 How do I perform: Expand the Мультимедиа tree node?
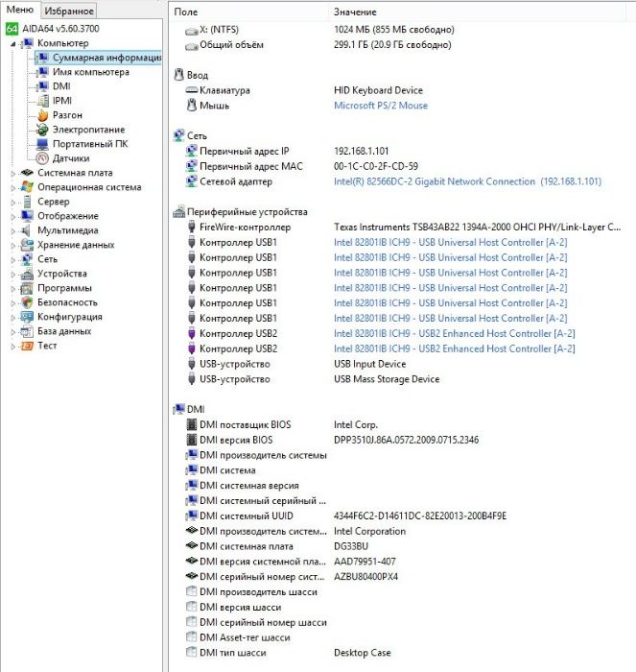[12, 231]
